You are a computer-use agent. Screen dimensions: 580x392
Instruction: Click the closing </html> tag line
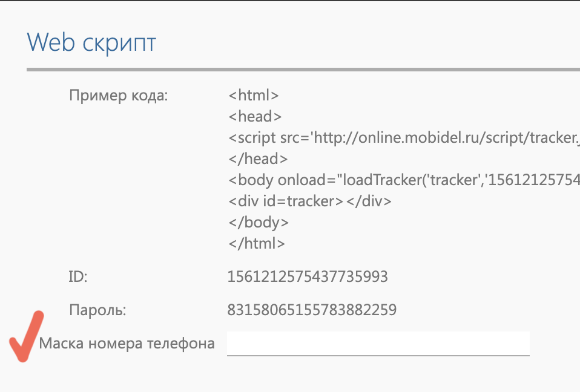coord(257,243)
